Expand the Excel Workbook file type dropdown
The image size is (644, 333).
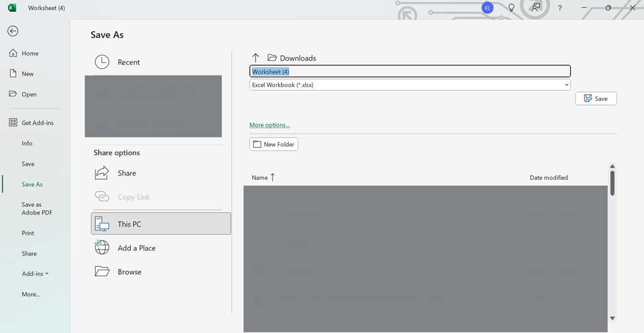tap(566, 85)
